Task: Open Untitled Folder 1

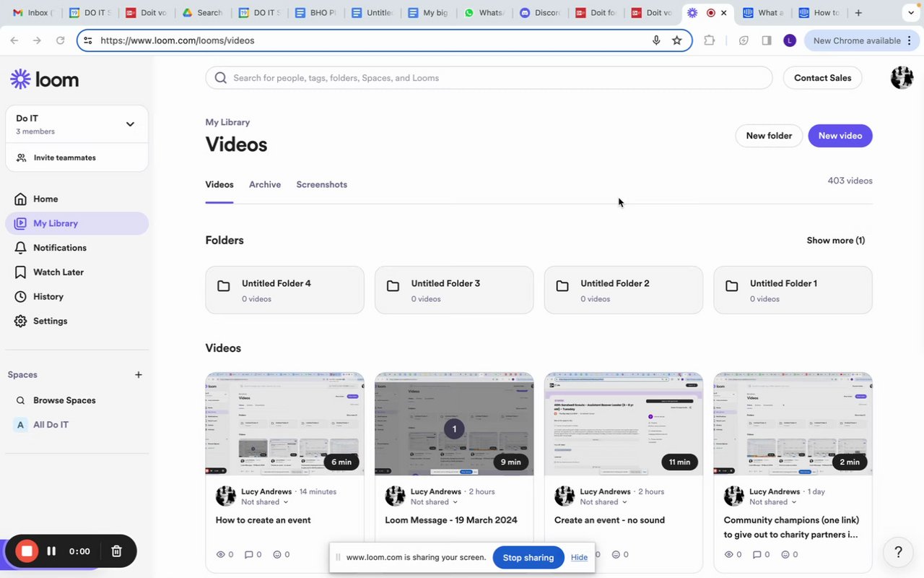Action: point(793,290)
